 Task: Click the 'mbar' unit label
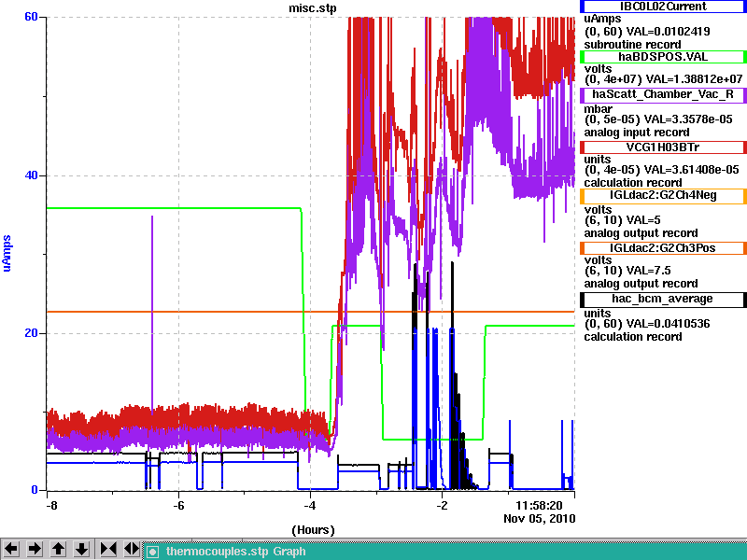[599, 109]
